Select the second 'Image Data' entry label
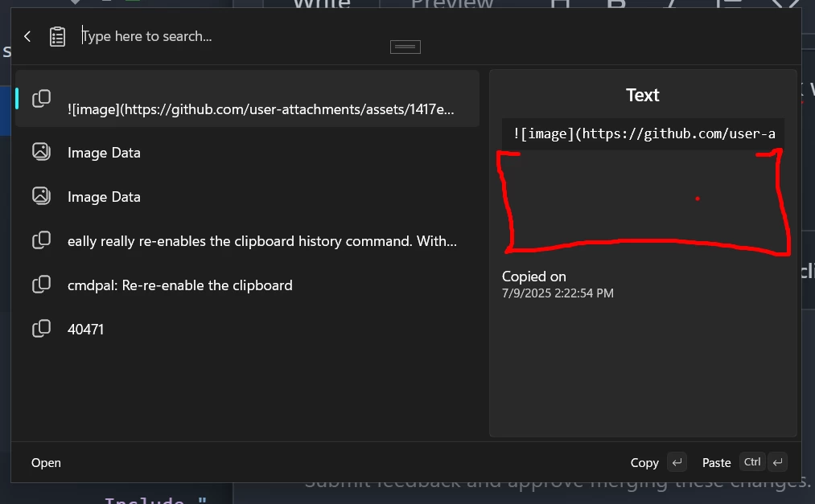This screenshot has width=815, height=504. (105, 197)
